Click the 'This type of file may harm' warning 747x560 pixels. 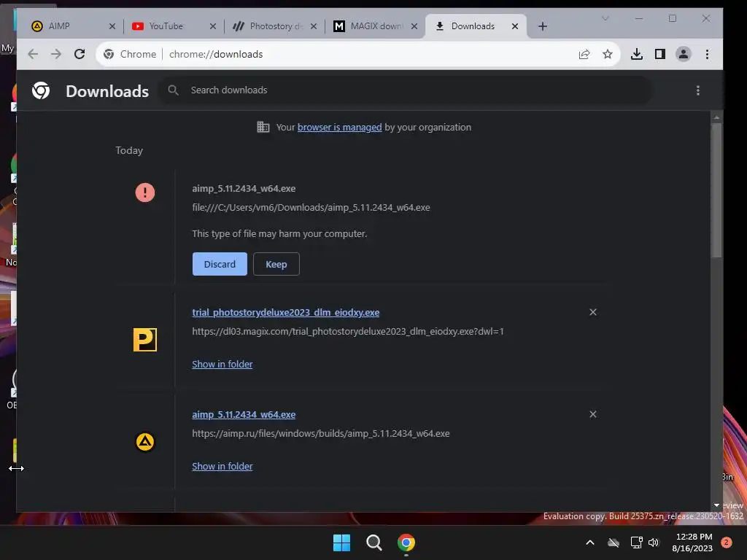[x=279, y=234]
